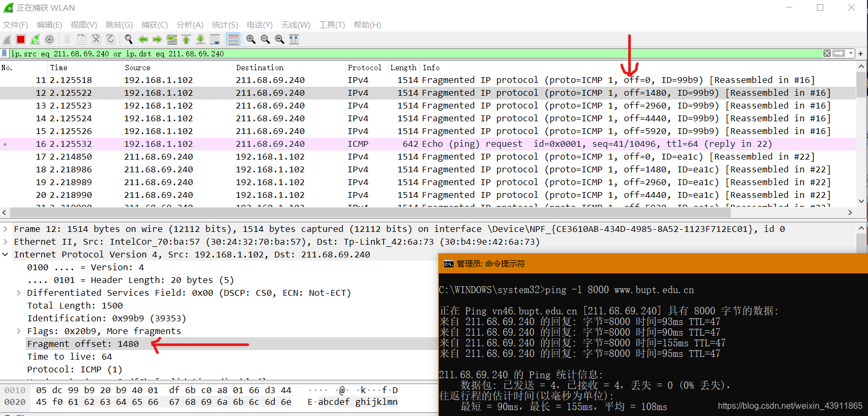Expand the Frame 12 details row
868x416 pixels.
(x=5, y=229)
